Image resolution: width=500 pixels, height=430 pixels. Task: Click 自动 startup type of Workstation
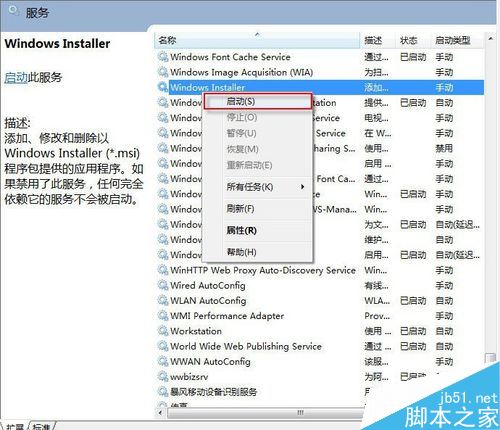click(444, 331)
